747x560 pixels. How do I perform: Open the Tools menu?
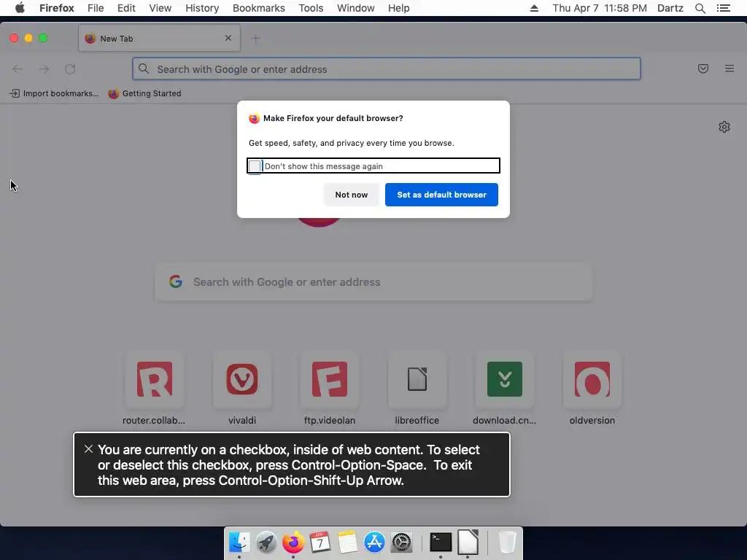point(311,8)
